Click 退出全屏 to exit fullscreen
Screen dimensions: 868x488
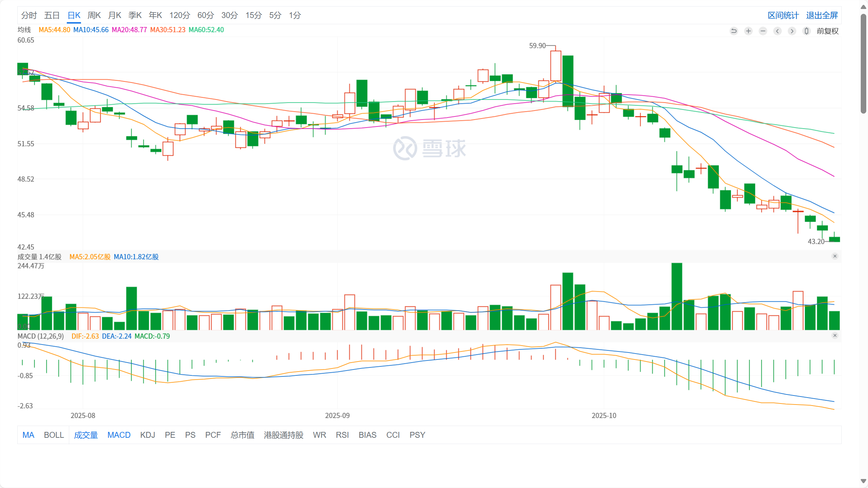(822, 15)
